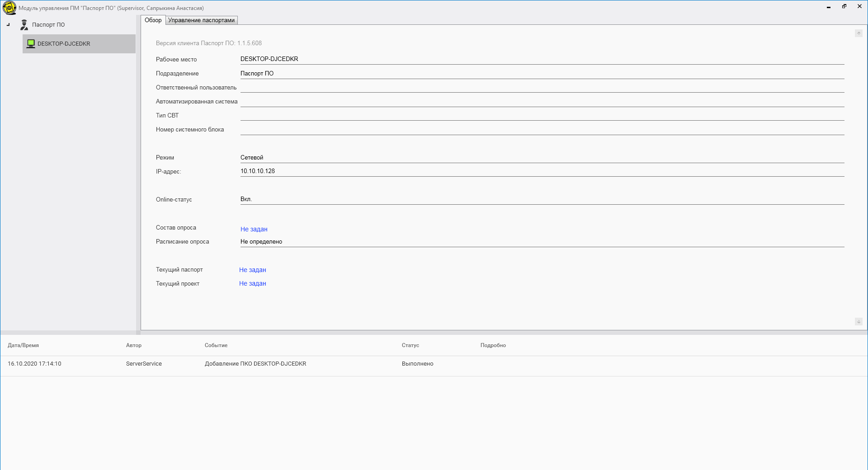Image resolution: width=868 pixels, height=470 pixels.
Task: Click the officer icon beside Паспорт ПО
Action: (x=24, y=25)
